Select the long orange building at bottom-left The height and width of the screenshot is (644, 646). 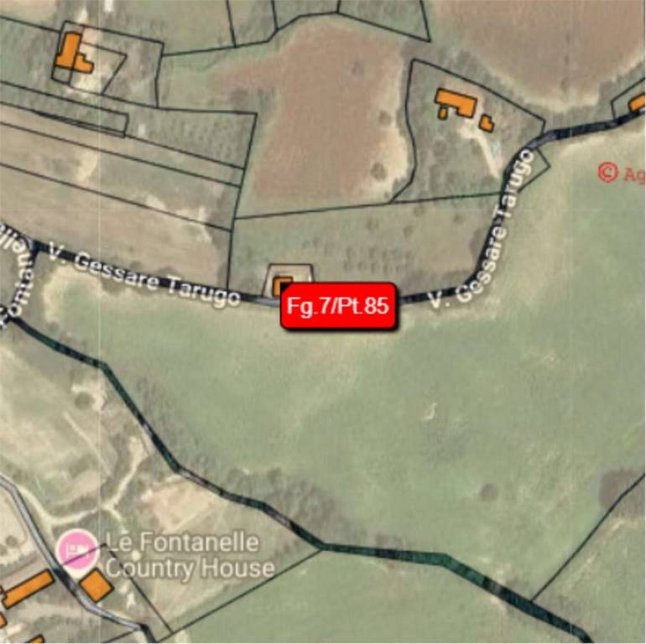28,589
